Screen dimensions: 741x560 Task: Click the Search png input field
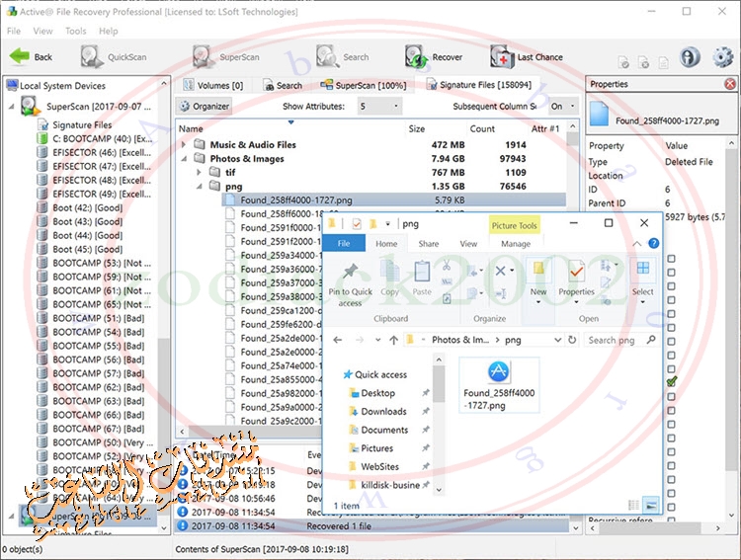pos(621,340)
